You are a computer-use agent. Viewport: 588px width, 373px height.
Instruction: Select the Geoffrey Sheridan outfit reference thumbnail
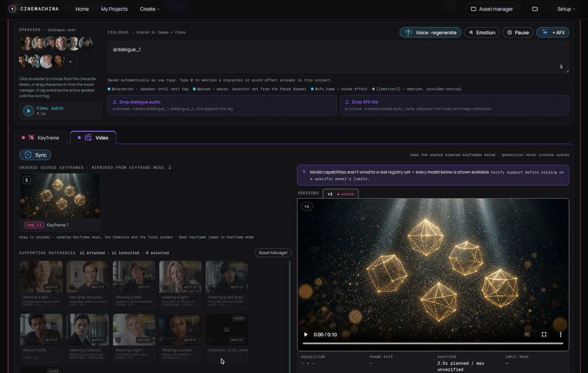tap(87, 329)
